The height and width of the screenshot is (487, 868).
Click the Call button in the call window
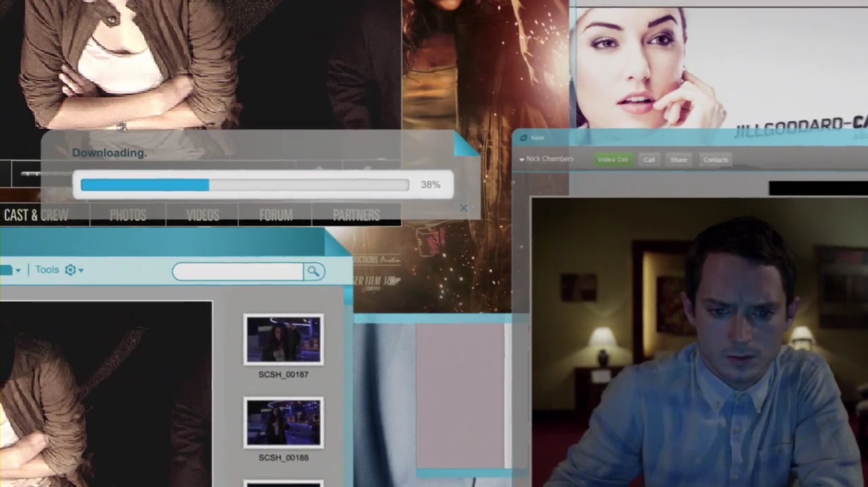pos(649,159)
